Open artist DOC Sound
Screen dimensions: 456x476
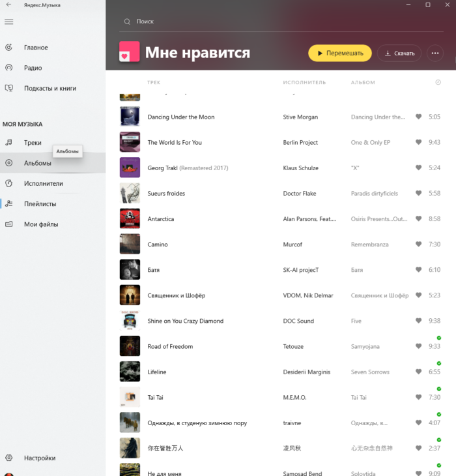click(298, 321)
